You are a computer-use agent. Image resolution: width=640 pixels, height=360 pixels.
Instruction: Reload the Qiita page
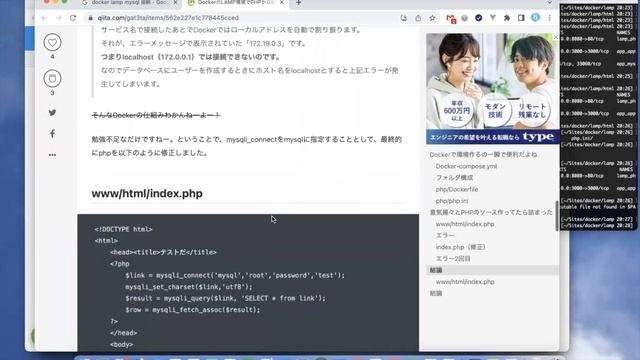73,18
